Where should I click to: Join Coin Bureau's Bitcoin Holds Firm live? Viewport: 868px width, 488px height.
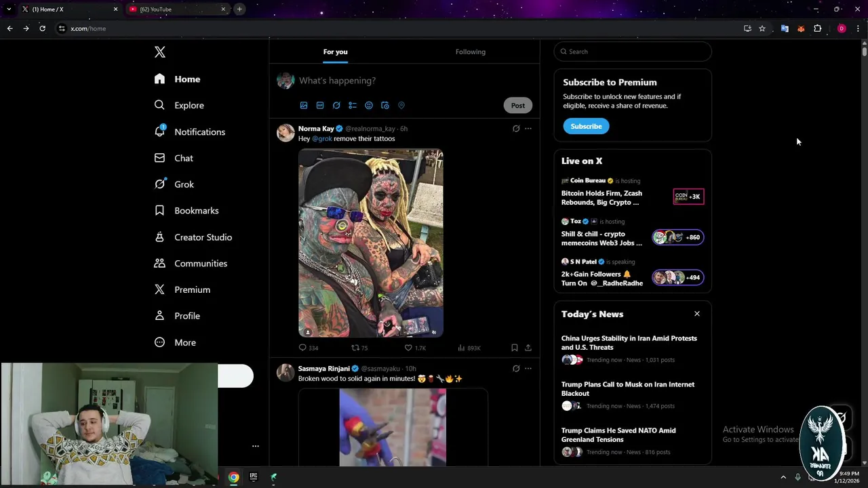point(633,192)
